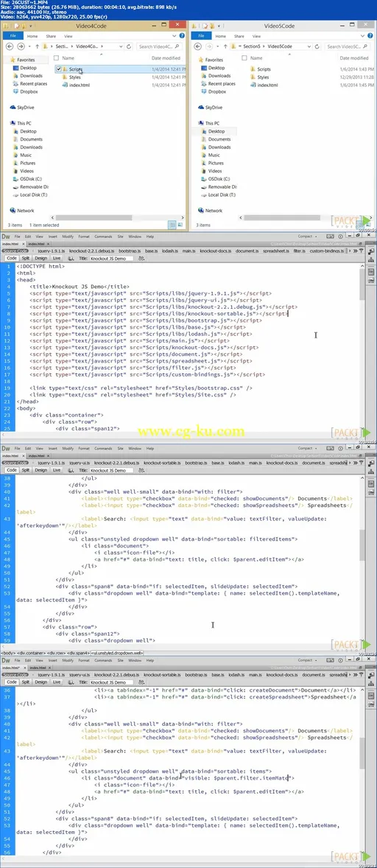Toggle Split view in frame showing DOCTYPE line
Screen dimensions: 377x868
coord(25,258)
